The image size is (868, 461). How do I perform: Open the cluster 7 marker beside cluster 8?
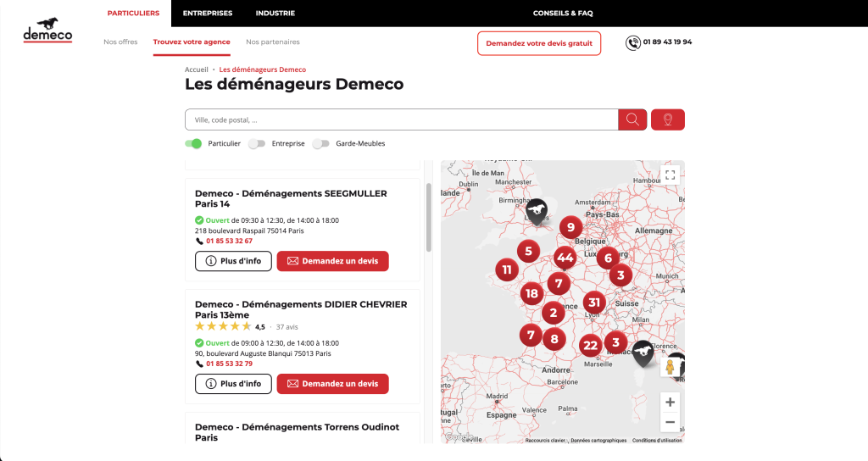531,335
